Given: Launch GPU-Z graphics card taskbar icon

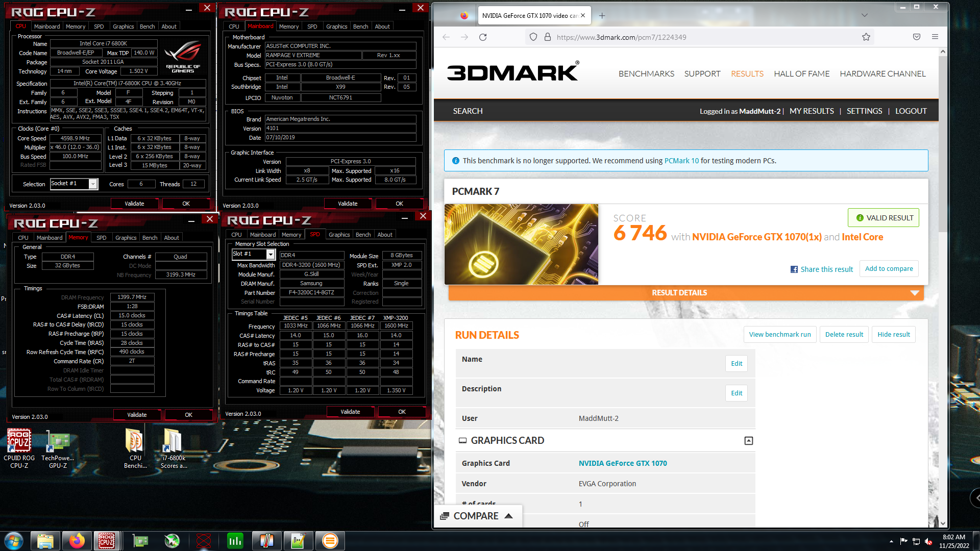Looking at the screenshot, I should [x=140, y=541].
